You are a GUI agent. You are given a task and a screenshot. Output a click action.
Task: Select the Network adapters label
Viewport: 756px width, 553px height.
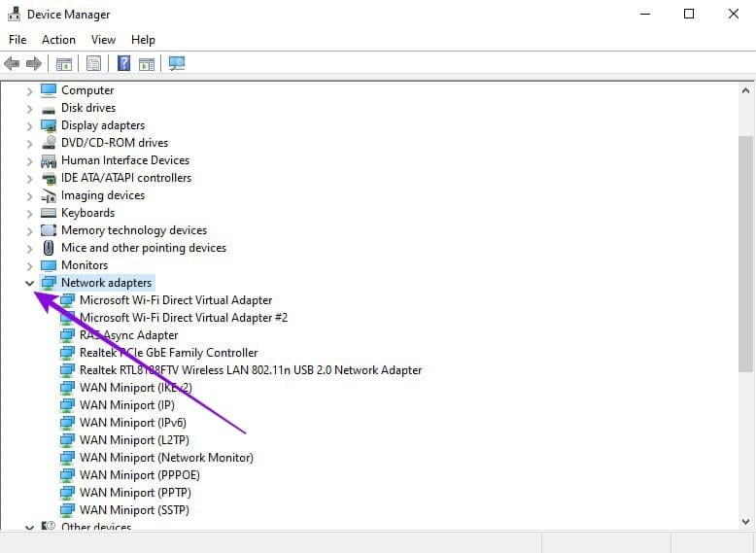(106, 283)
